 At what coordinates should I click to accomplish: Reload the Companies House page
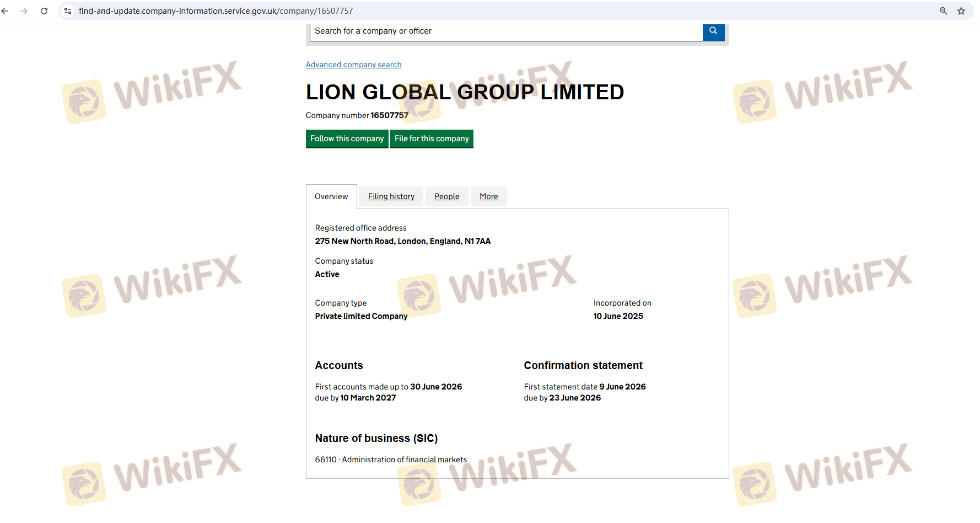coord(44,11)
